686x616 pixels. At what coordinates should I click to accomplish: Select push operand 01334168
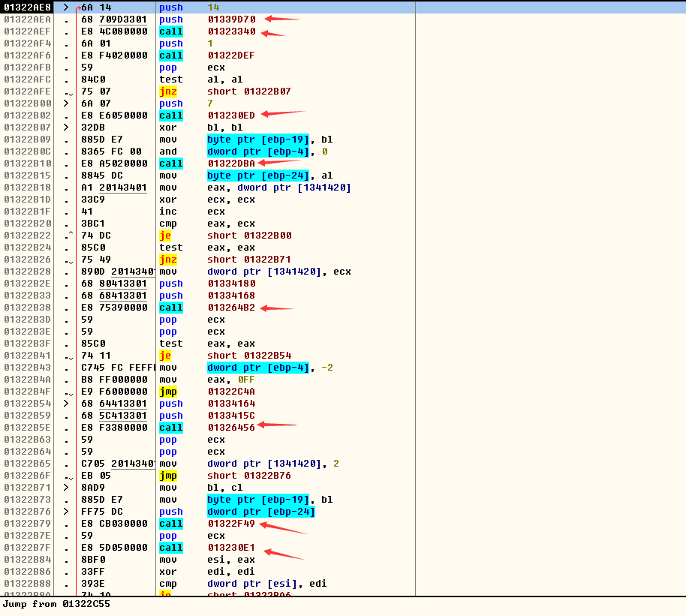pos(231,296)
